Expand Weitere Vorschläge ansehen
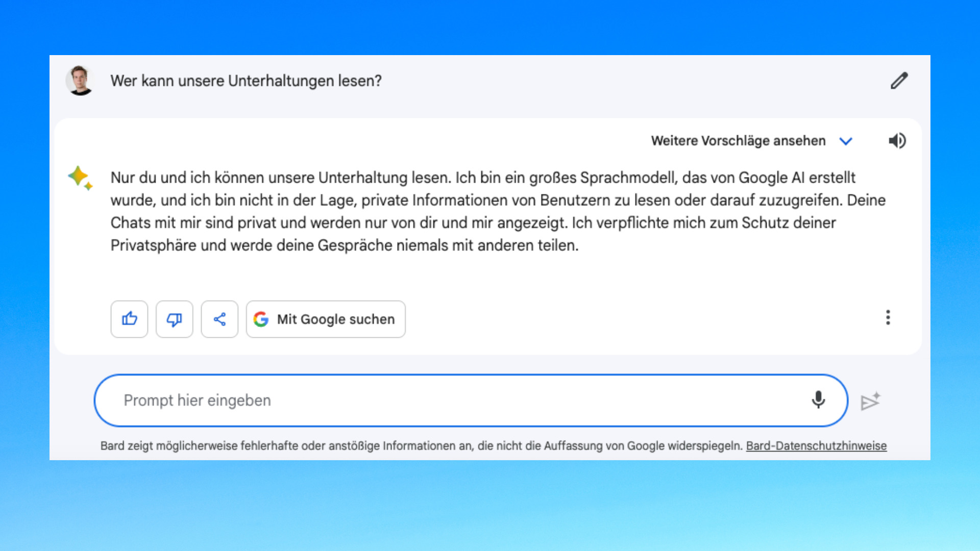The height and width of the screenshot is (551, 980). click(x=752, y=141)
